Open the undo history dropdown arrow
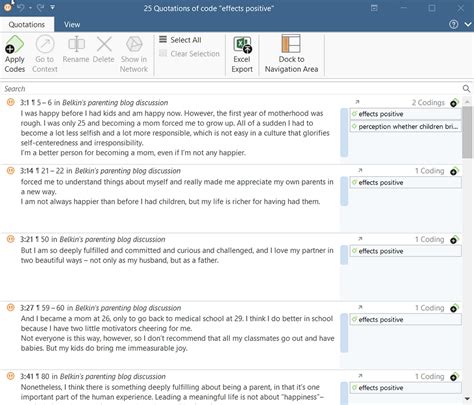474x405 pixels. coord(30,7)
